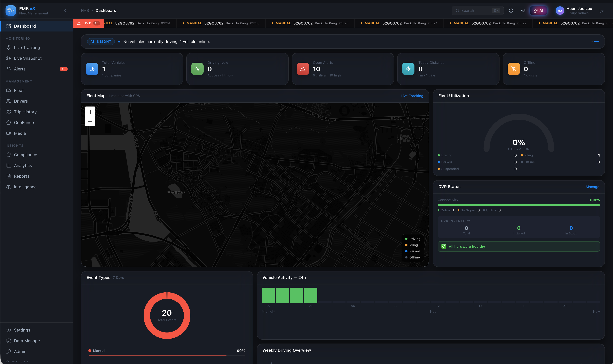This screenshot has height=364, width=613.
Task: Switch to light theme with the sun icon
Action: pyautogui.click(x=523, y=11)
